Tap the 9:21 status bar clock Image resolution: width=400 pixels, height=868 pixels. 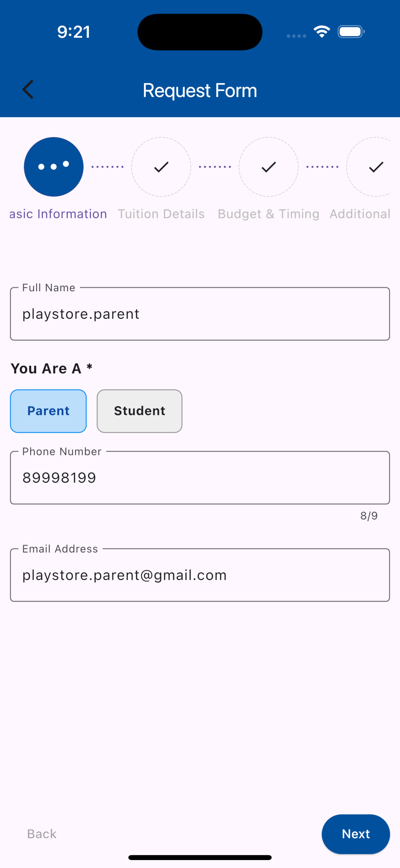74,32
